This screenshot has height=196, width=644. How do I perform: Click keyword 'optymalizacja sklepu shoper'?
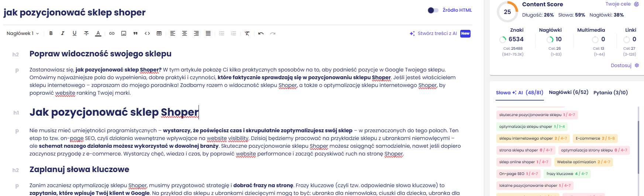tap(532, 127)
